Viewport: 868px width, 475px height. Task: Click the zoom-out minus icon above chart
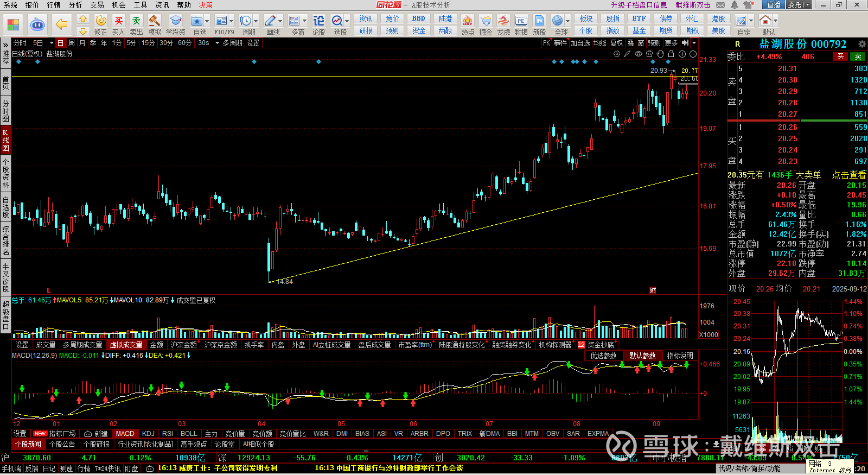(693, 54)
